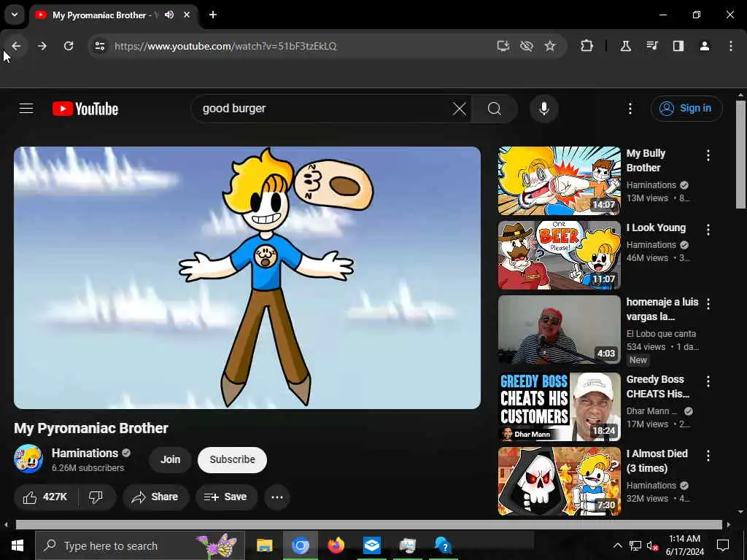This screenshot has width=747, height=560.
Task: Click the Sign in button
Action: point(686,109)
